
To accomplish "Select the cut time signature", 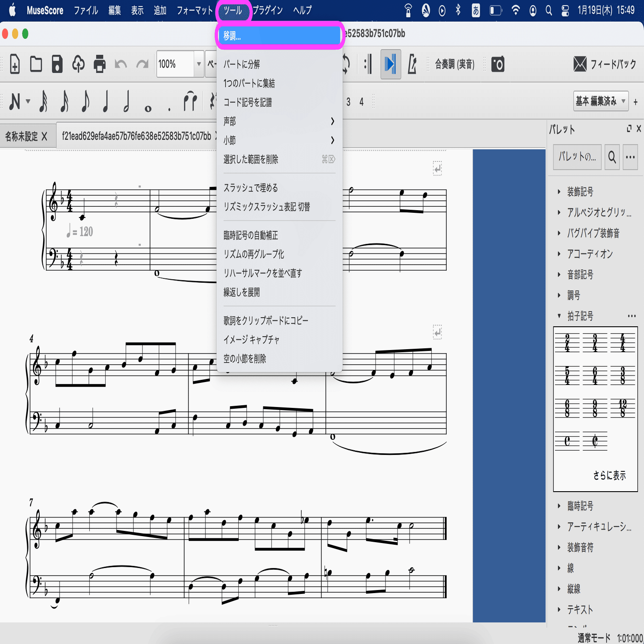I will point(595,441).
